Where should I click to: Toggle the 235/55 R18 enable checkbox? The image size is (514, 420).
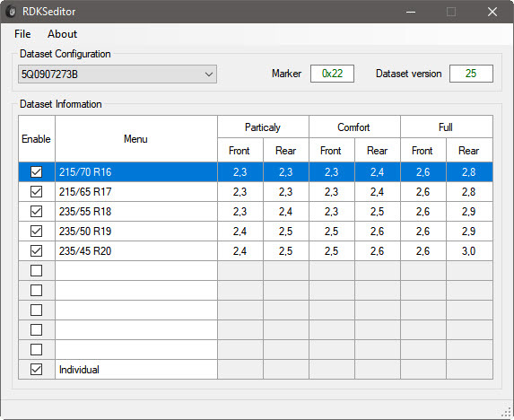(x=36, y=212)
